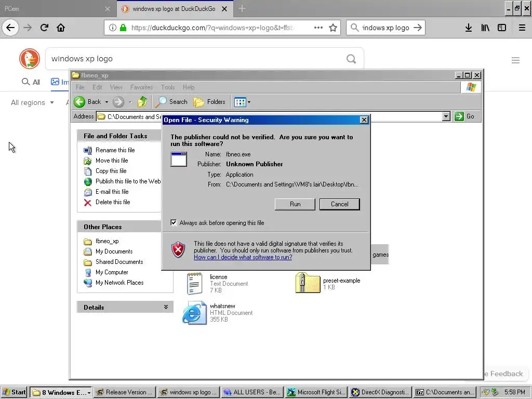Open Shared Documents under Other Places

119,262
